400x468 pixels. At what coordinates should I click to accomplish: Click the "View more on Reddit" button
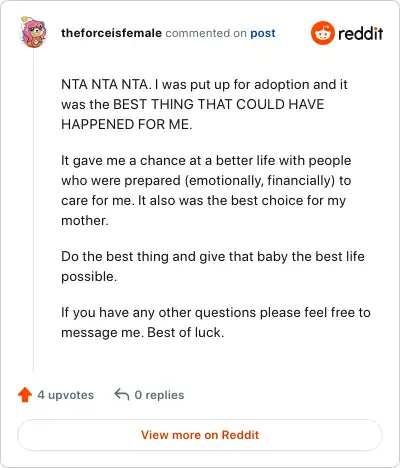[x=200, y=435]
